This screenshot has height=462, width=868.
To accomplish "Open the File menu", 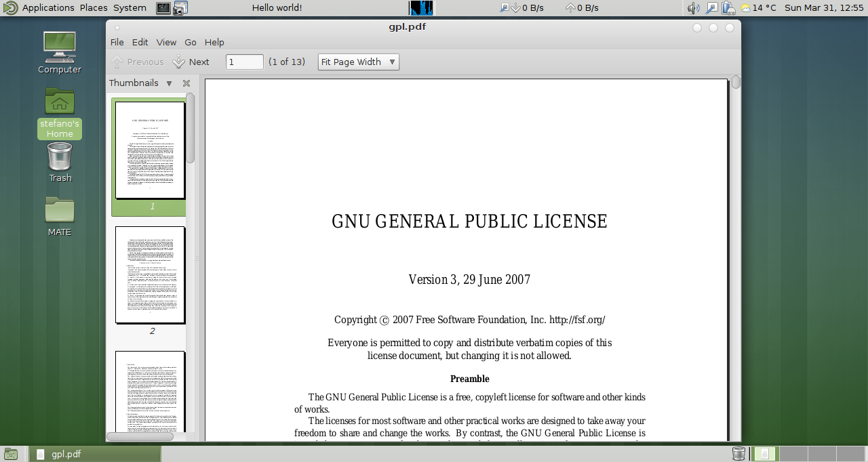I will tap(117, 42).
